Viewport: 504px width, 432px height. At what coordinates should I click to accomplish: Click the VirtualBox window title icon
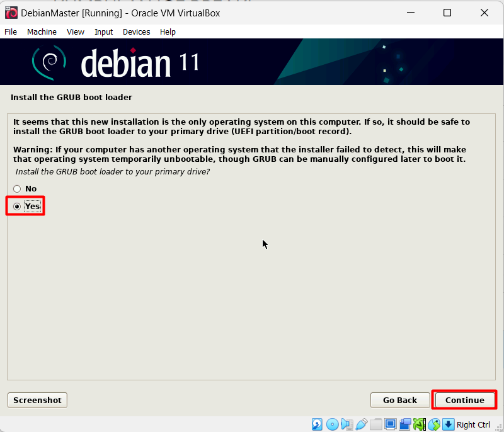click(11, 13)
